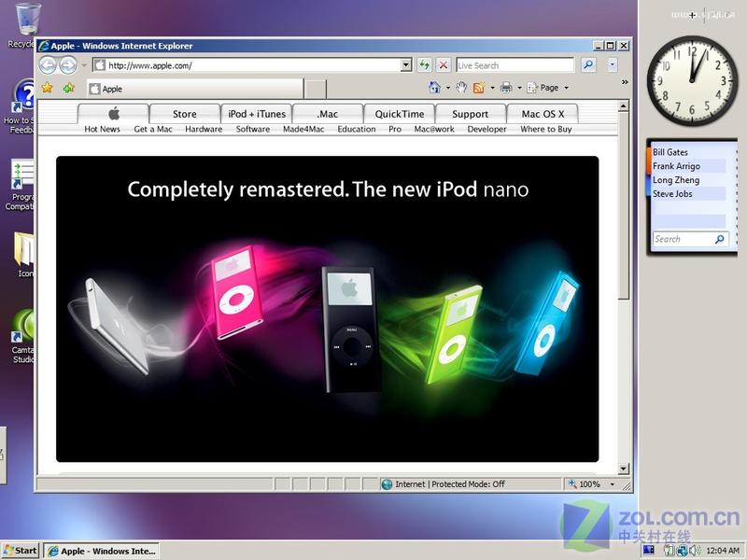
Task: Open the Icons folder on desktop
Action: (24, 254)
